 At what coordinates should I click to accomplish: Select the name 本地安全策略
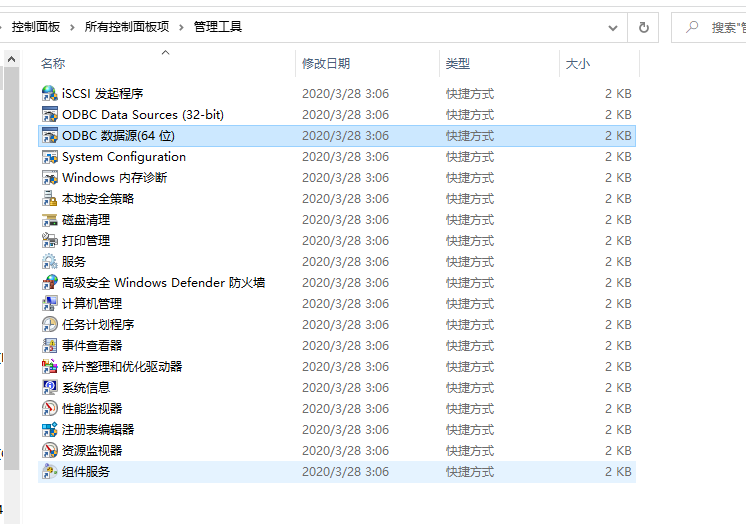[x=98, y=198]
